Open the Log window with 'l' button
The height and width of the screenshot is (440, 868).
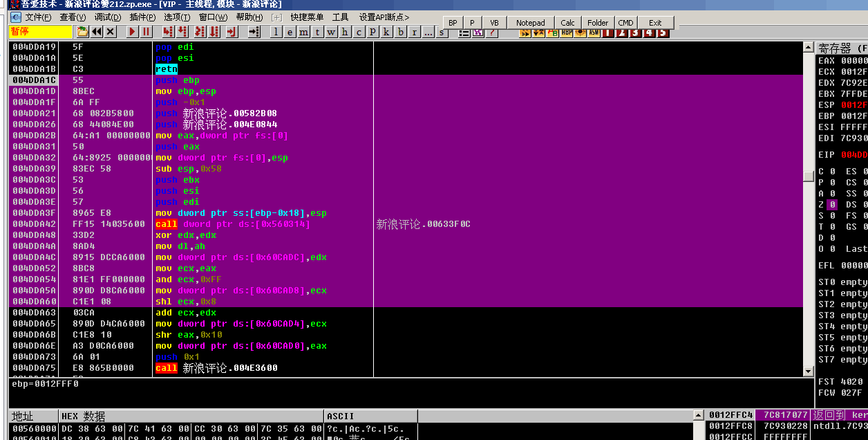pyautogui.click(x=276, y=32)
